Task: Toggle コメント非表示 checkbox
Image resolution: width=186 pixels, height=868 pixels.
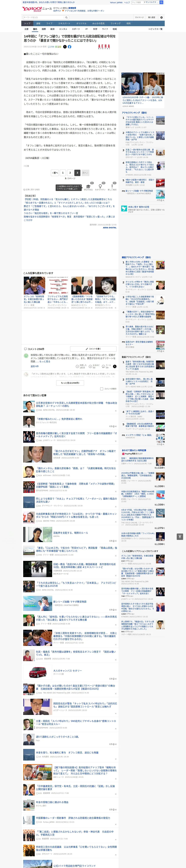Action: (x=102, y=389)
